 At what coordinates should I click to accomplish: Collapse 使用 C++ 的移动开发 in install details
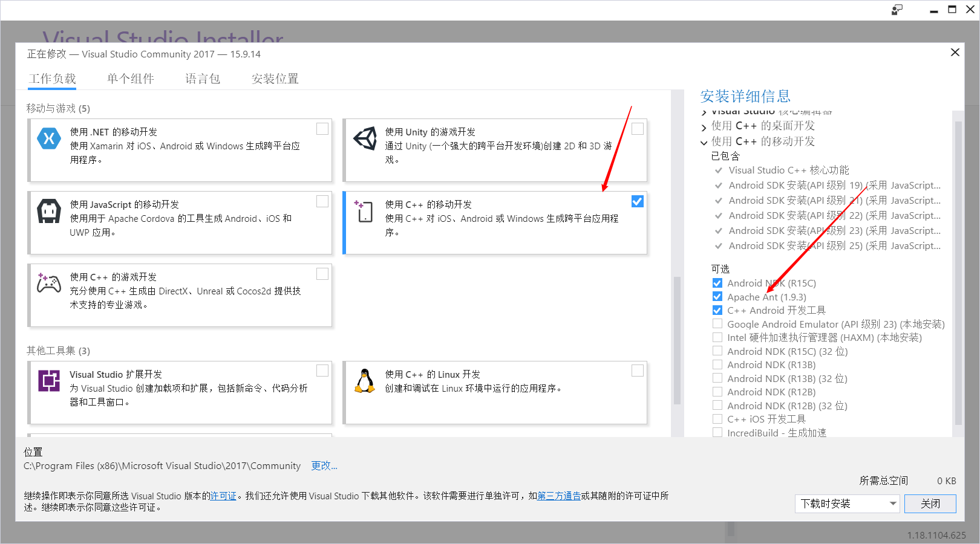[704, 142]
